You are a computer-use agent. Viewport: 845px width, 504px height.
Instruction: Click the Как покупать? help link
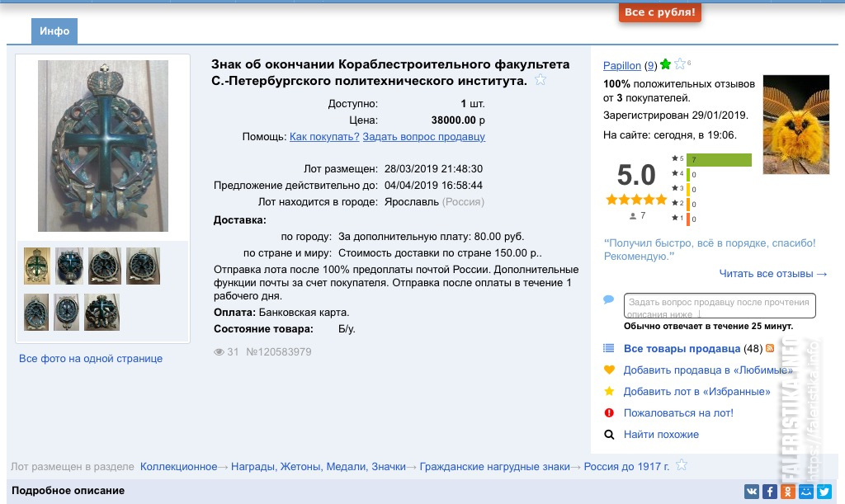pyautogui.click(x=323, y=137)
